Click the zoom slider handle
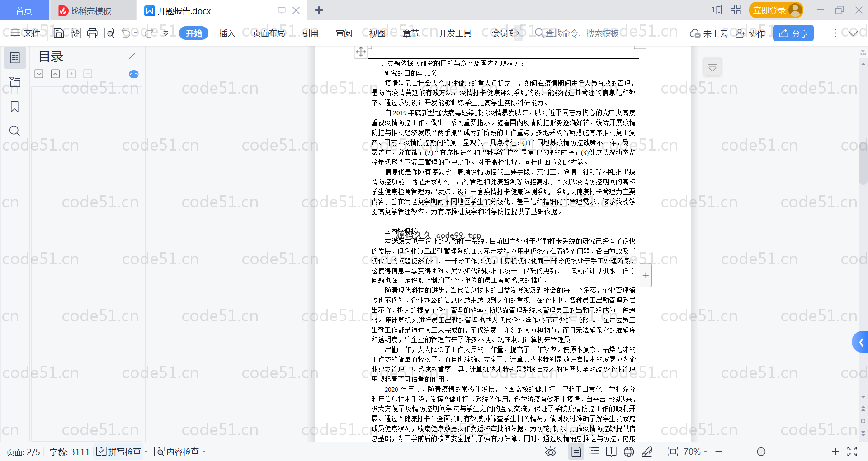The image size is (868, 461). point(761,452)
